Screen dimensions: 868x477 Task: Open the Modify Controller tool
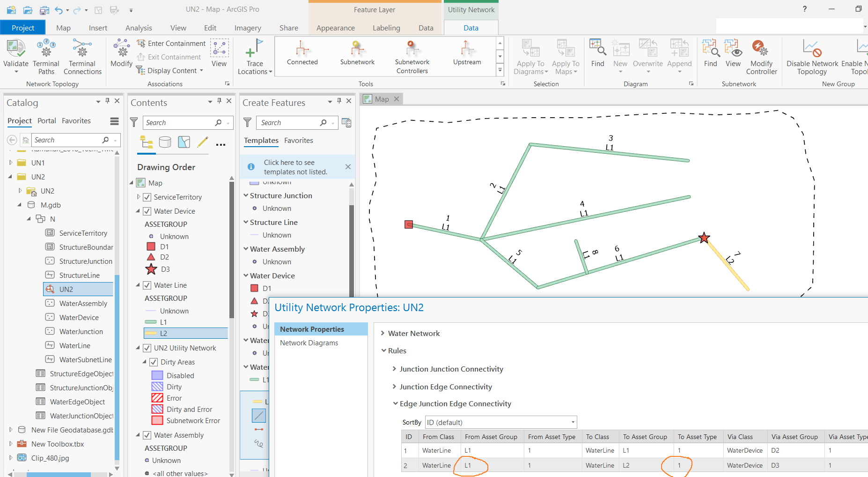click(x=761, y=56)
